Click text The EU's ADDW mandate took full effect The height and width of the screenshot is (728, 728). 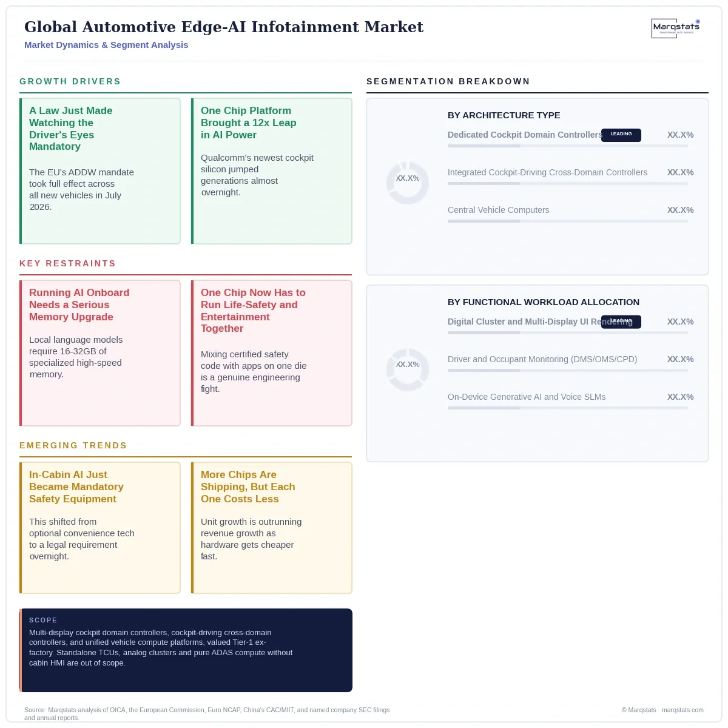81,189
